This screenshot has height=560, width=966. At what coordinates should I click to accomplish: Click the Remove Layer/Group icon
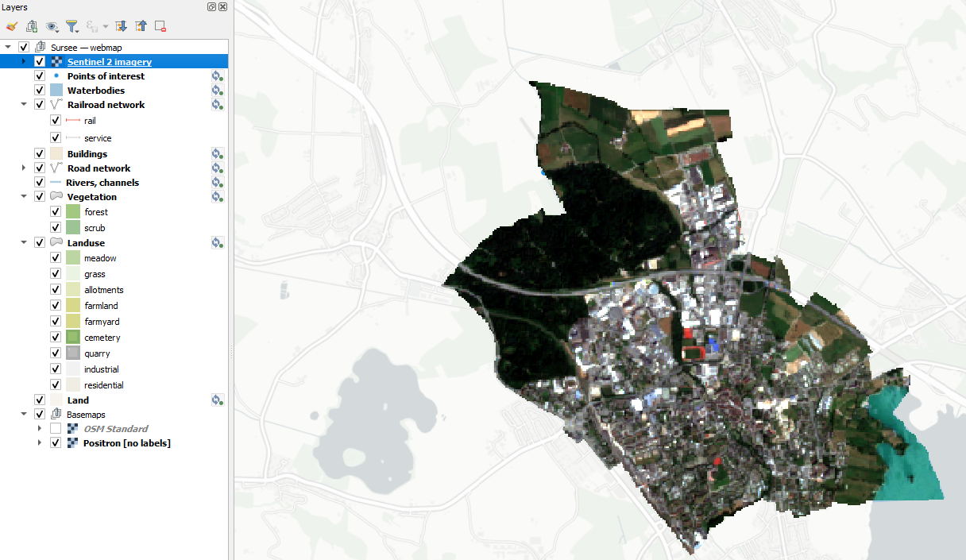click(x=160, y=26)
